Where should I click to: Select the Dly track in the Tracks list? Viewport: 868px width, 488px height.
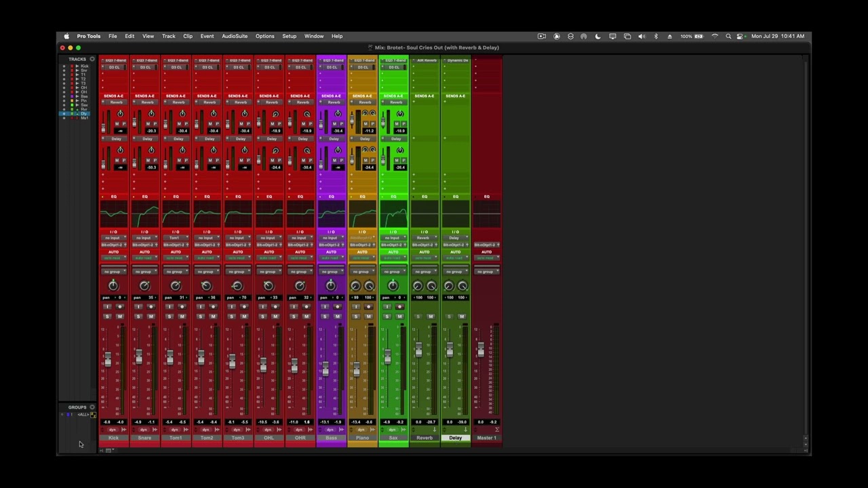tap(84, 114)
